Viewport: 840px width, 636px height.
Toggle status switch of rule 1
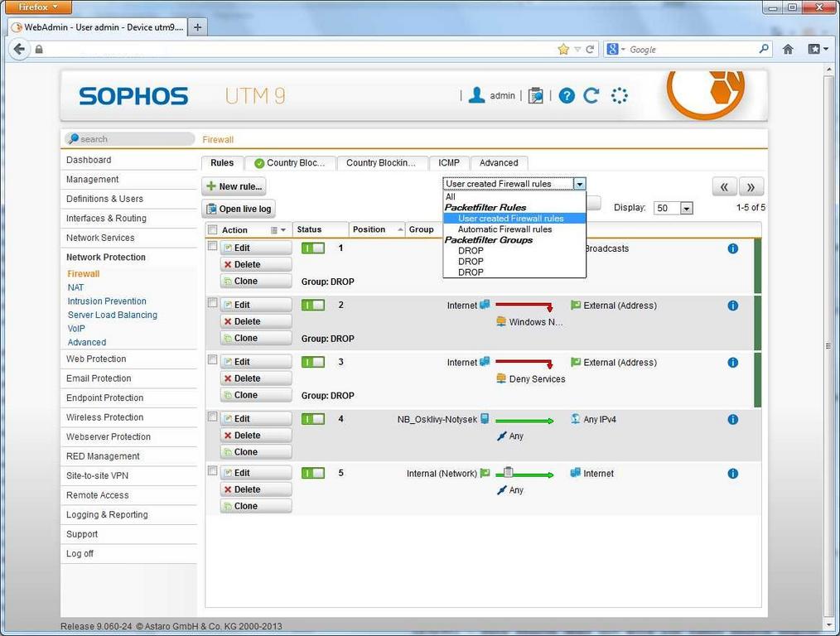click(x=313, y=248)
